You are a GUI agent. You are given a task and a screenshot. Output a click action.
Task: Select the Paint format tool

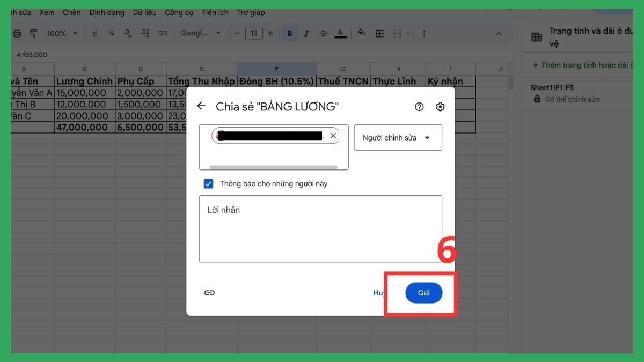point(33,33)
